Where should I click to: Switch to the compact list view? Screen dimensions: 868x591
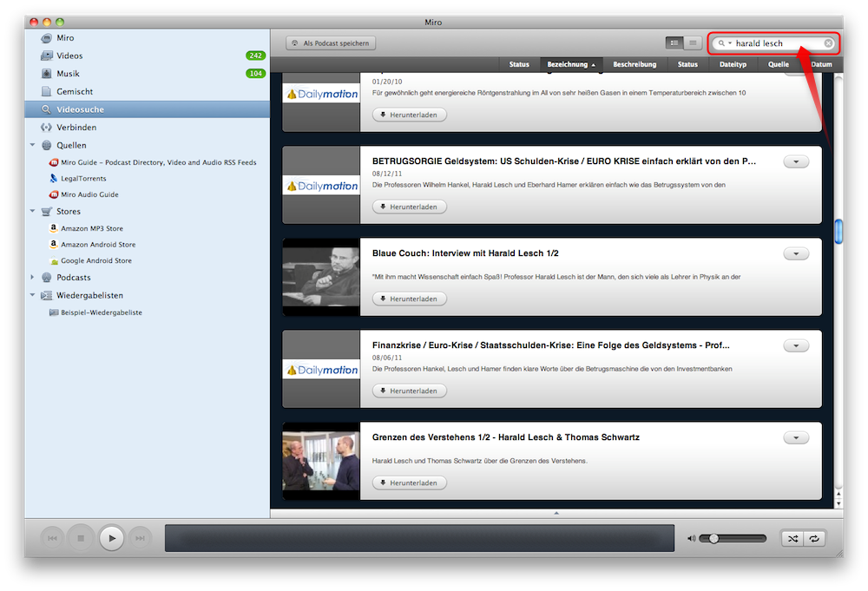pyautogui.click(x=693, y=43)
